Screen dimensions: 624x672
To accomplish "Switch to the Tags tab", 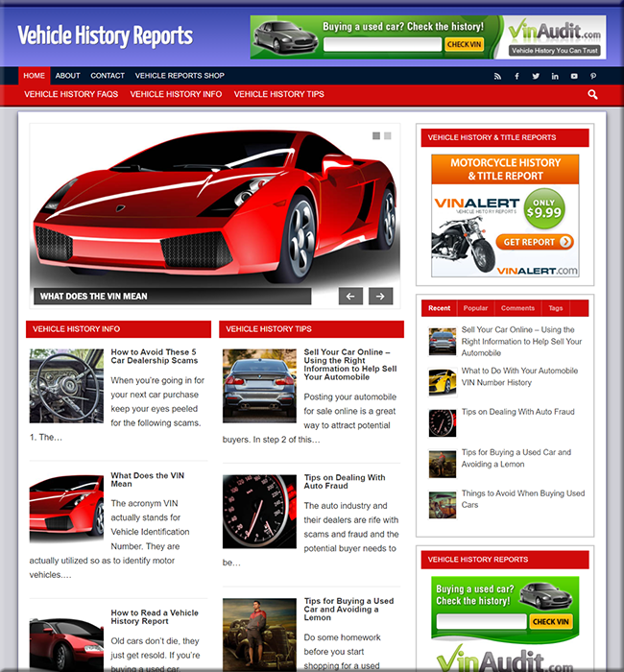I will tap(556, 308).
